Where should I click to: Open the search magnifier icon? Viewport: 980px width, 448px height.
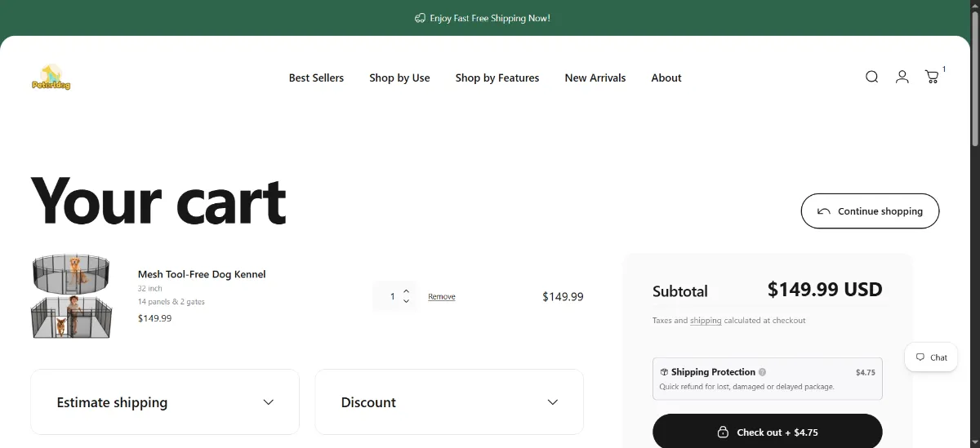[871, 77]
